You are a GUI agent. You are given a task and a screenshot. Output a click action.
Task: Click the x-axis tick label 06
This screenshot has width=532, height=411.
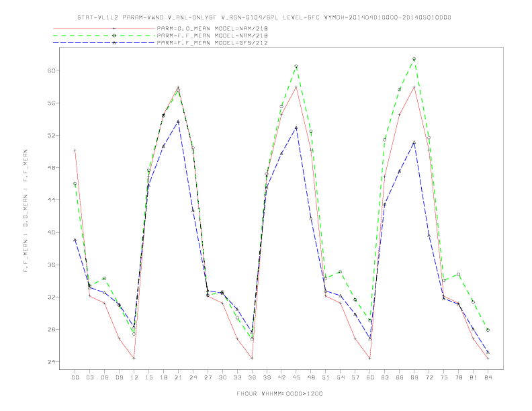pyautogui.click(x=105, y=377)
